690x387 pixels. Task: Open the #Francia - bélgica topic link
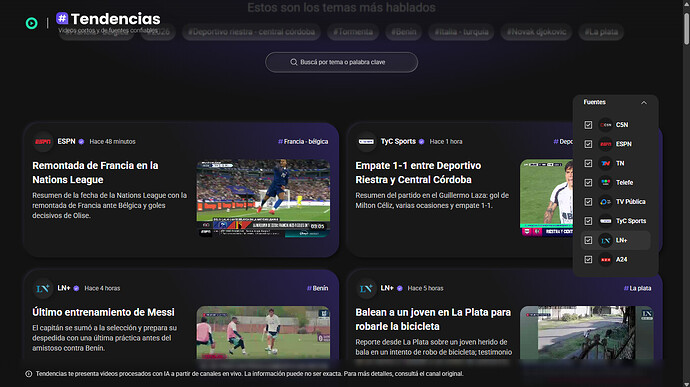303,142
